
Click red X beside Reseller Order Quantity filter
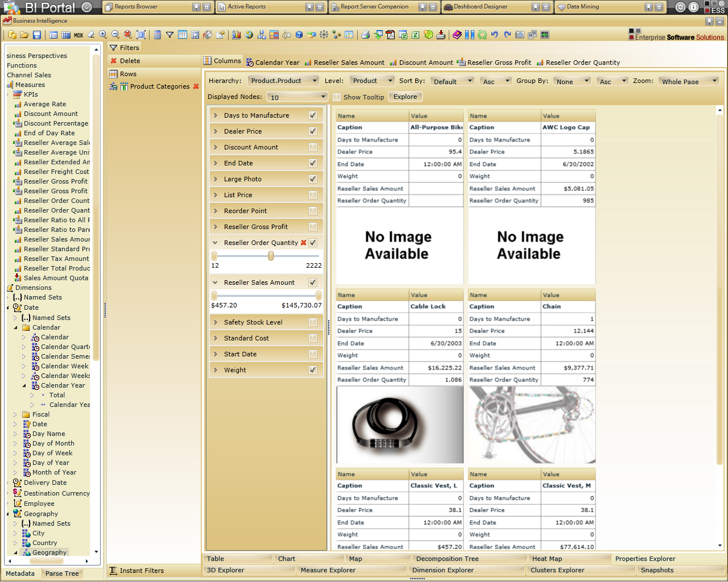[303, 243]
